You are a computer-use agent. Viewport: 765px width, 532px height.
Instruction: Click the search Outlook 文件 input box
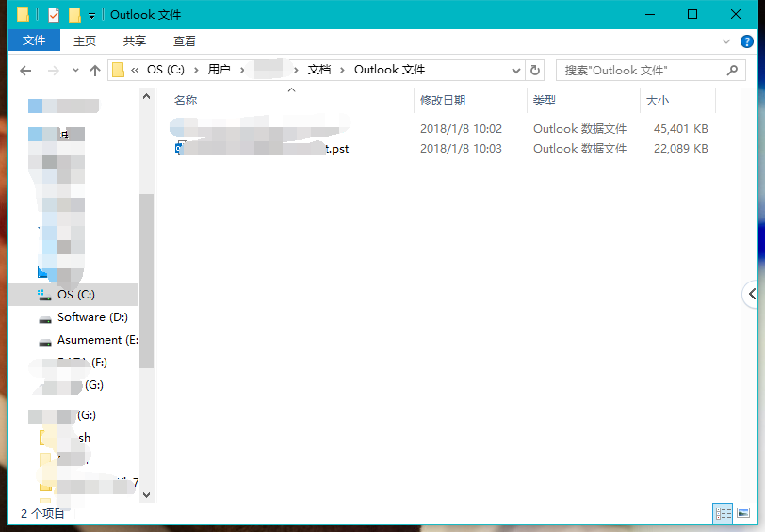(641, 70)
